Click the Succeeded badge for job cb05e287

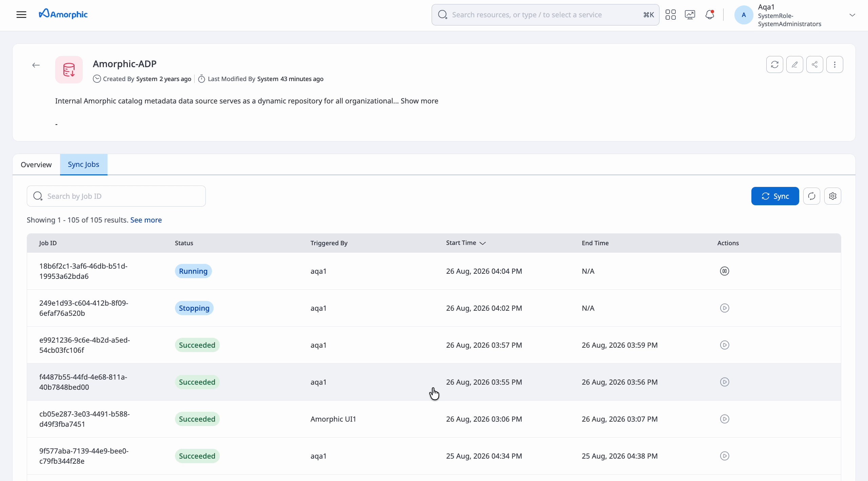[x=197, y=419]
